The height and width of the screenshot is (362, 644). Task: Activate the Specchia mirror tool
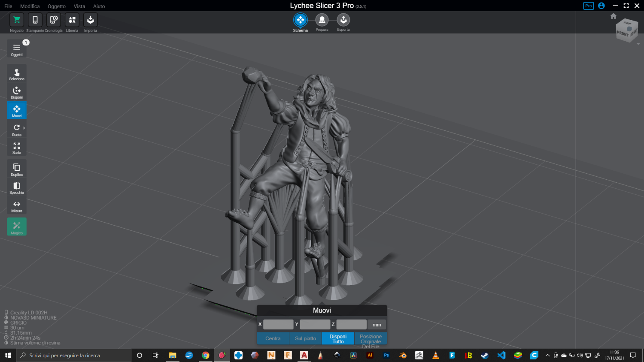[17, 187]
